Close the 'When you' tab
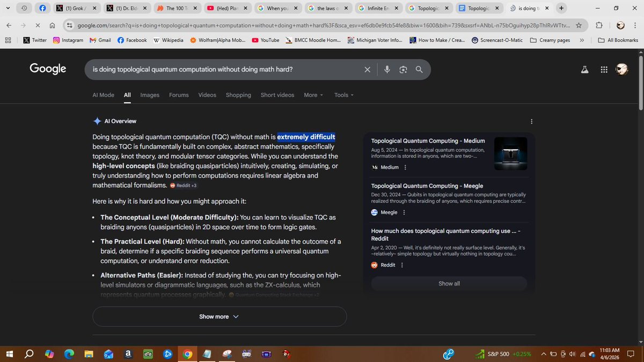 [x=295, y=9]
